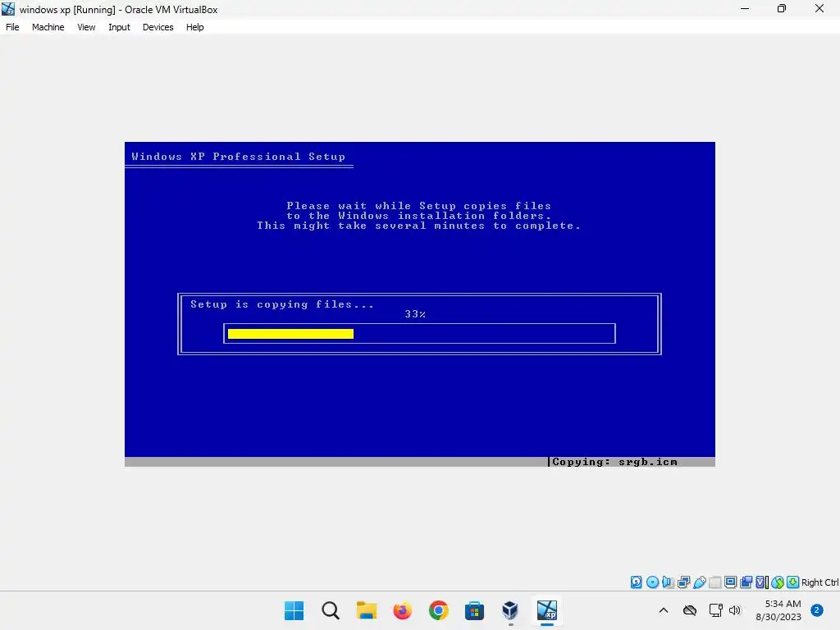Expand the hidden system tray icons
Screen dimensions: 840x630
click(663, 610)
